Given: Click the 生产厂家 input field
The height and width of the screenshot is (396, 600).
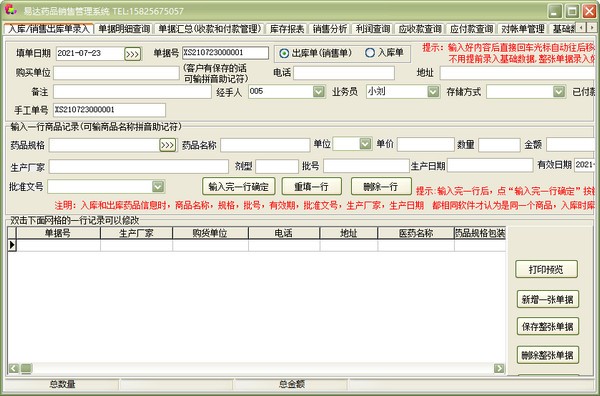Looking at the screenshot, I should (x=139, y=167).
